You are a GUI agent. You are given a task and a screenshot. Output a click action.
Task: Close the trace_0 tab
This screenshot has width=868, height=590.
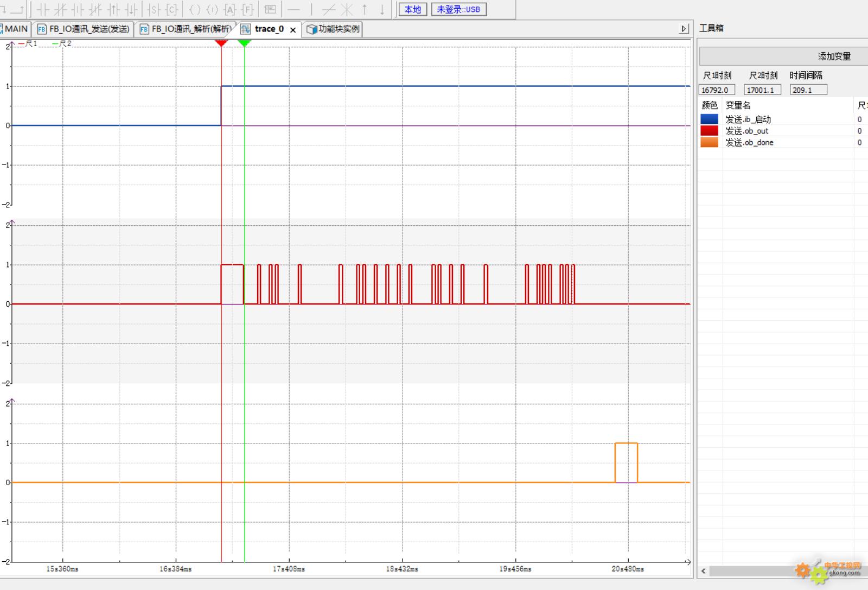(293, 30)
